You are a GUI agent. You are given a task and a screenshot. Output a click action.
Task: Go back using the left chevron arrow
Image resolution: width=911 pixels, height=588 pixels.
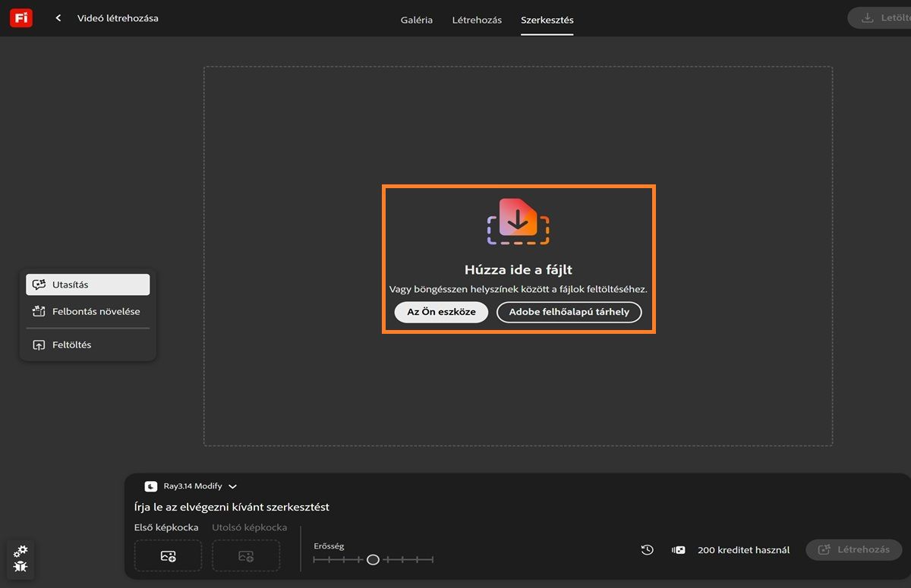tap(58, 18)
